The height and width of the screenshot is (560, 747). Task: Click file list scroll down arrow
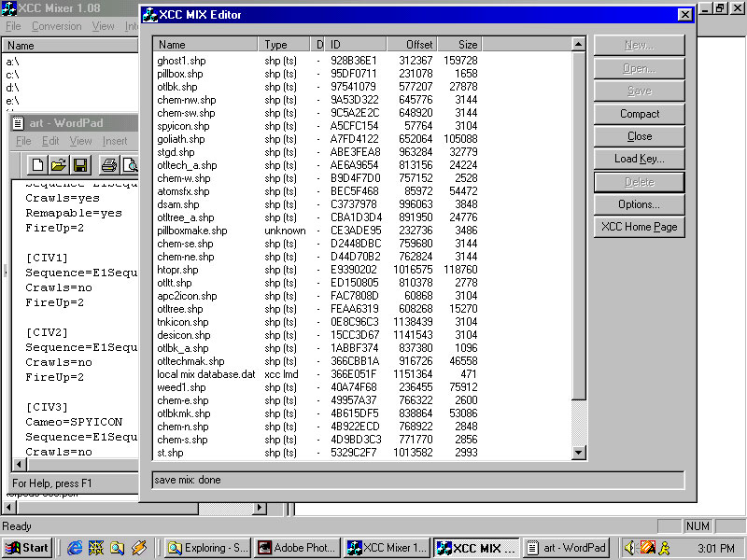tap(578, 453)
